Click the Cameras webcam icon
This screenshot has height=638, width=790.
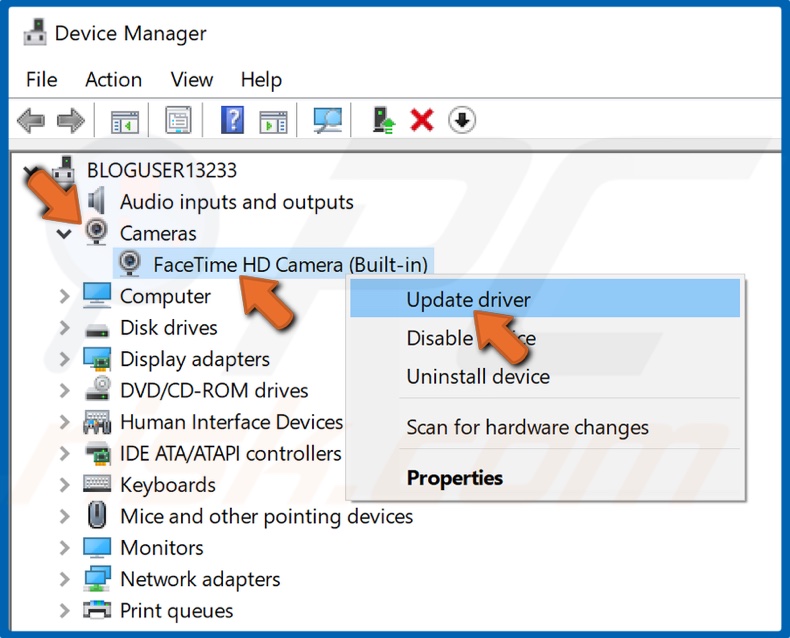(x=96, y=232)
